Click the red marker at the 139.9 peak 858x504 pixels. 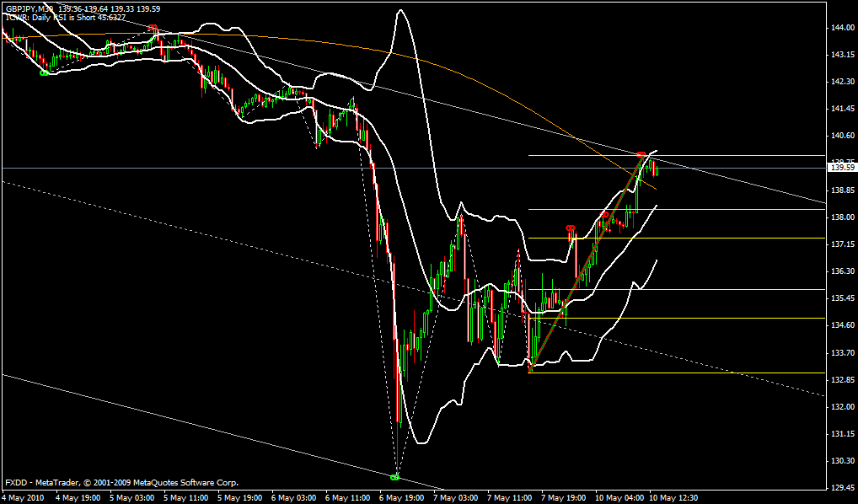pos(642,155)
